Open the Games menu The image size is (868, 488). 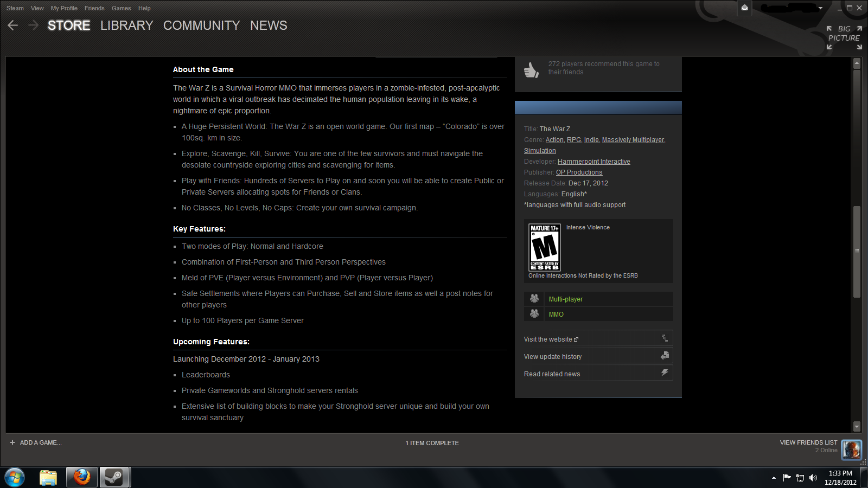(x=121, y=8)
